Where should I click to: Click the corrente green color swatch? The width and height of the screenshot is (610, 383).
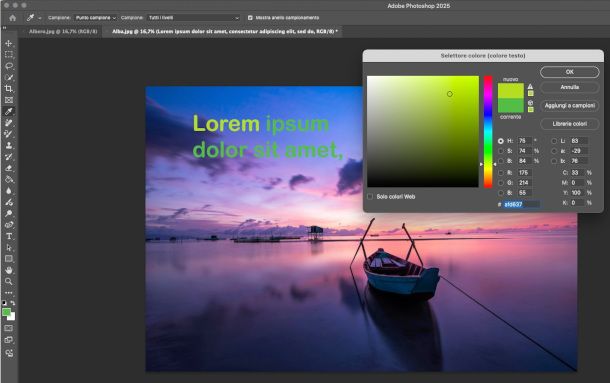[511, 105]
